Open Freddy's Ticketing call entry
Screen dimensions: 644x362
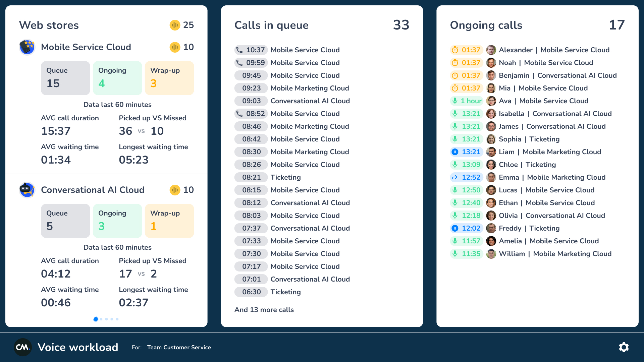pos(529,228)
